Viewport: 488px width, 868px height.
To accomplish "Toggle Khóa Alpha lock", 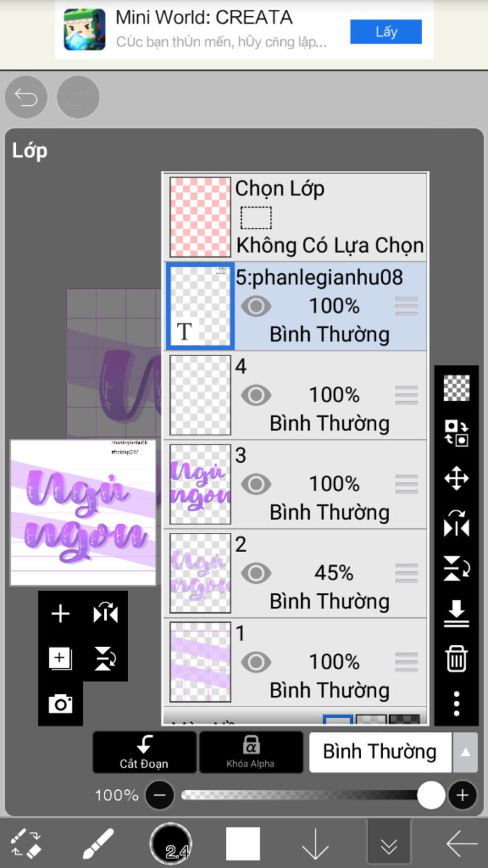I will (251, 752).
